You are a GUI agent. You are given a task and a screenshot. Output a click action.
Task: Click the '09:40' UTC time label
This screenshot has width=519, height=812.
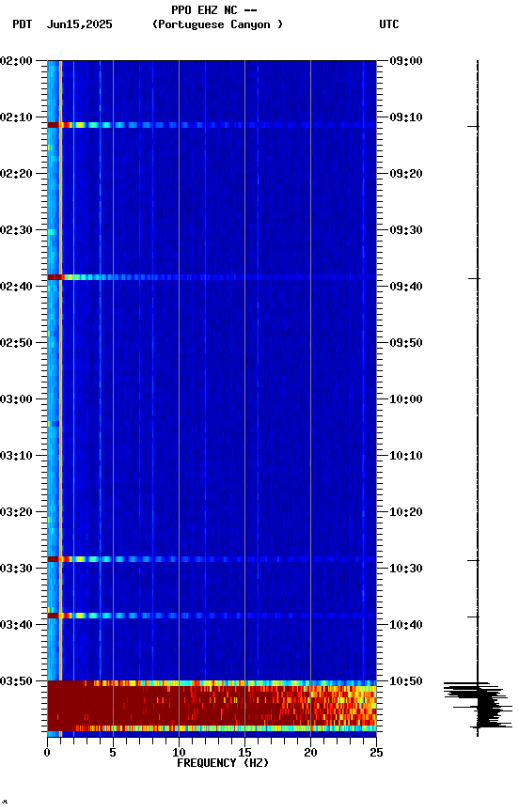tap(406, 287)
